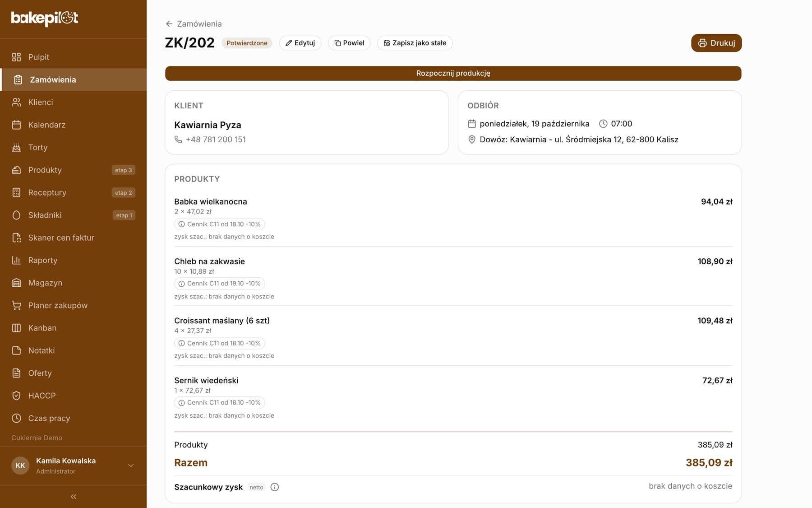Collapse the sidebar with double-chevron icon
Screen dimensions: 812x508
[x=73, y=496]
